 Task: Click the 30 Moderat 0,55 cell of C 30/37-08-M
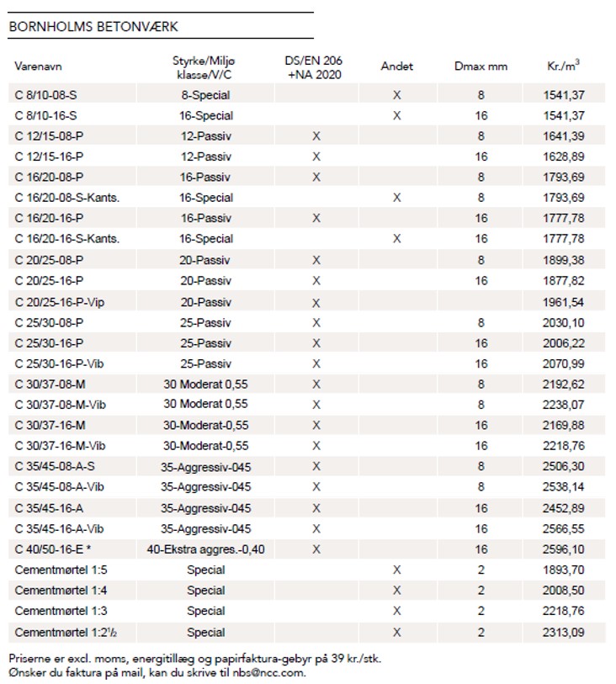(x=205, y=384)
